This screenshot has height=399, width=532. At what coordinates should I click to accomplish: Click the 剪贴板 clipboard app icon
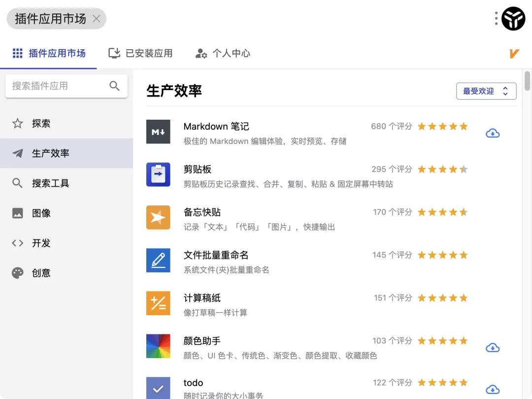click(x=158, y=174)
